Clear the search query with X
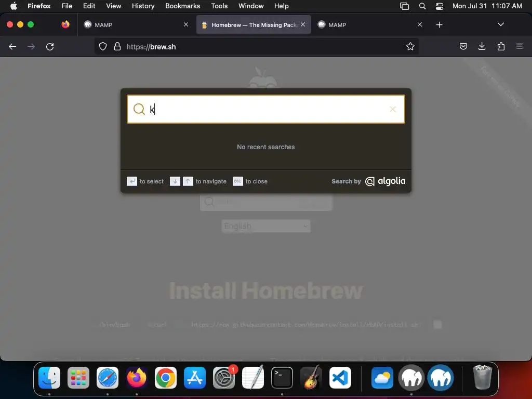Image resolution: width=532 pixels, height=399 pixels. point(393,109)
